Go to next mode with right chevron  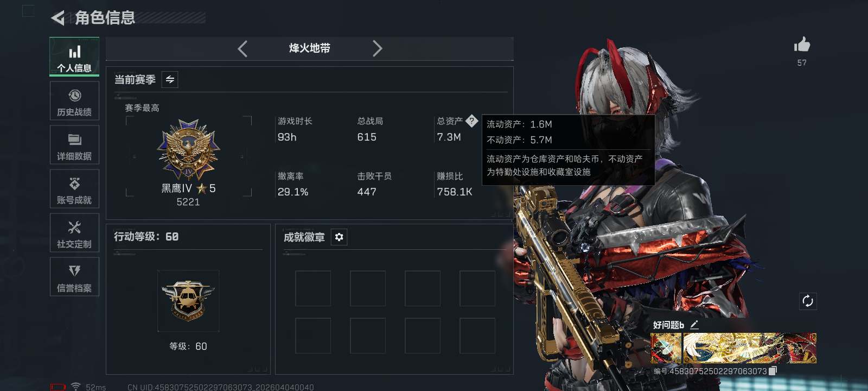(x=378, y=49)
